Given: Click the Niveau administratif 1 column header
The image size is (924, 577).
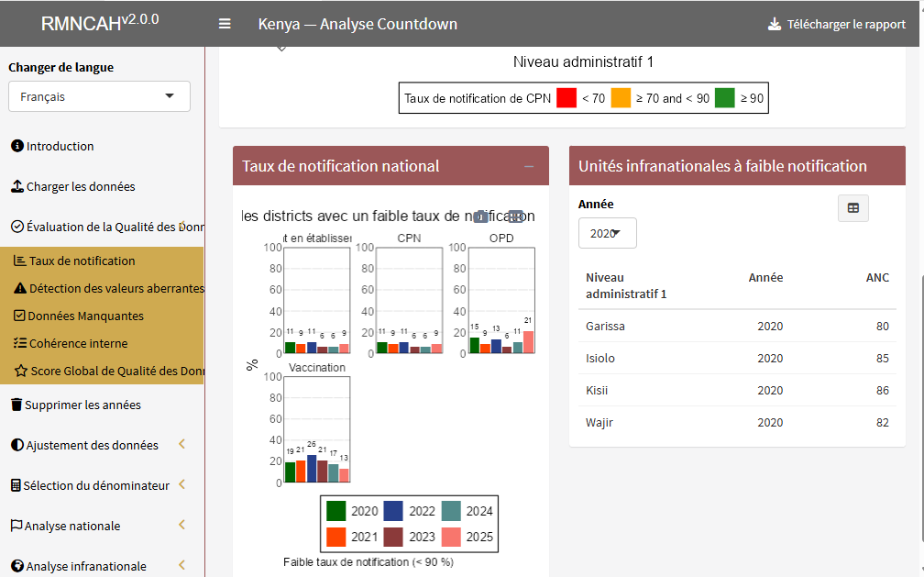Looking at the screenshot, I should [626, 285].
